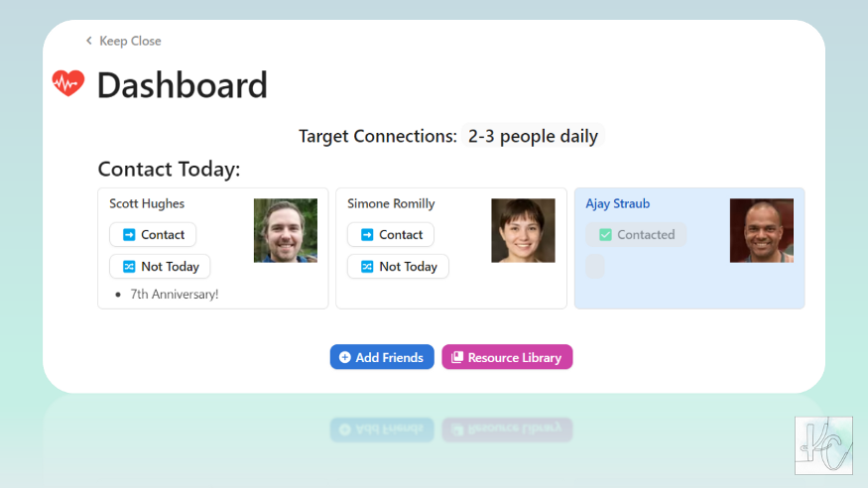Screen dimensions: 868x488
Task: Click the heart pulse icon beside Dashboard
Action: 68,83
